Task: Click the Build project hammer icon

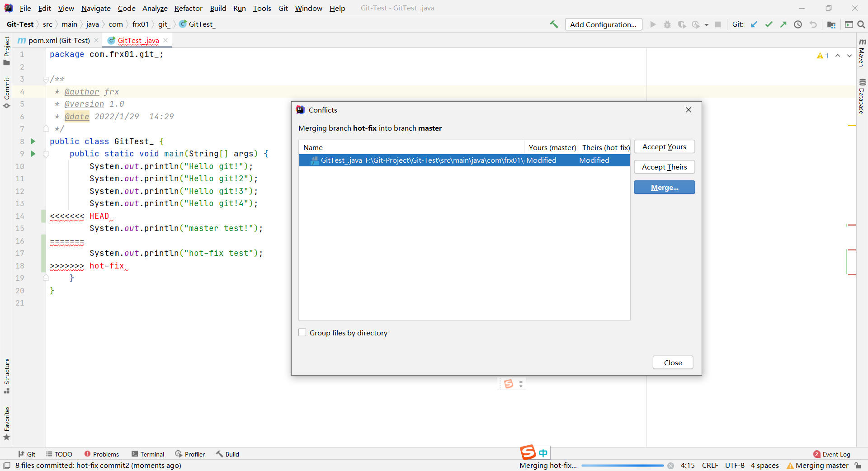Action: 554,24
